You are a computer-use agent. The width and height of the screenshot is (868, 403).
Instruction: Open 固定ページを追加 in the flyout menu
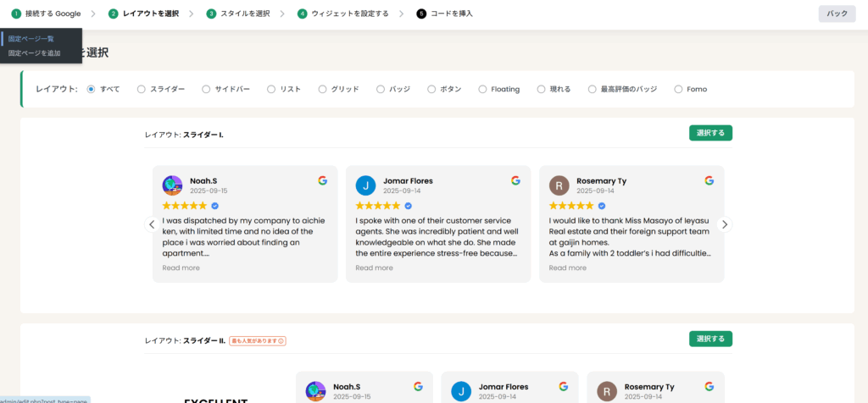click(34, 53)
